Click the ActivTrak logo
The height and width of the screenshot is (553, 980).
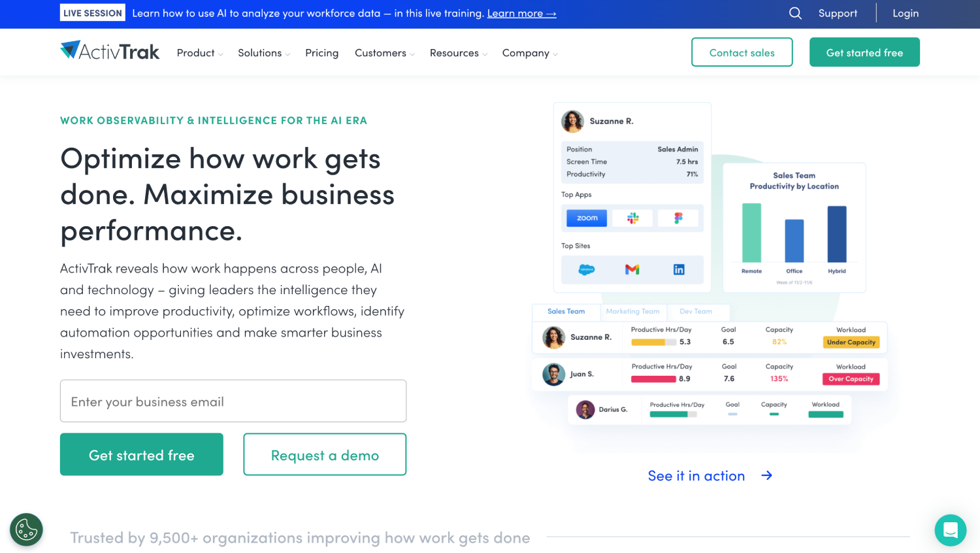pos(110,51)
